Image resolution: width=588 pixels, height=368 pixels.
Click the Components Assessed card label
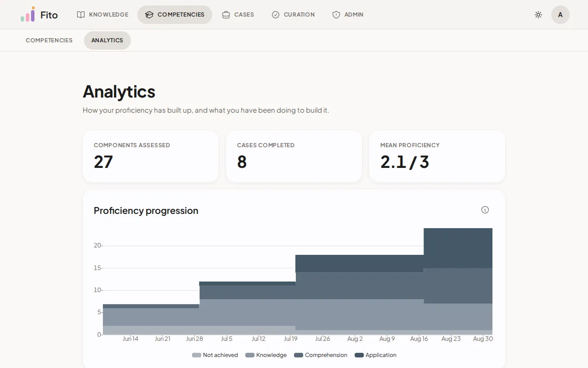coord(132,145)
